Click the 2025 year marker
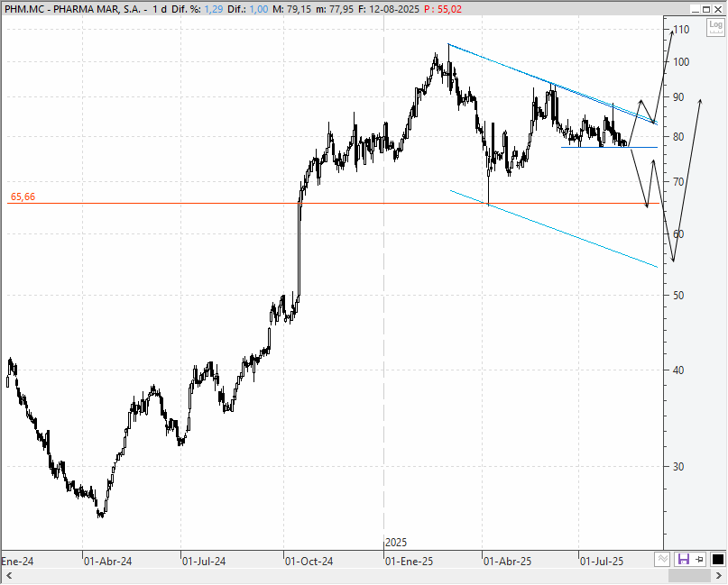728x585 pixels. coord(396,543)
